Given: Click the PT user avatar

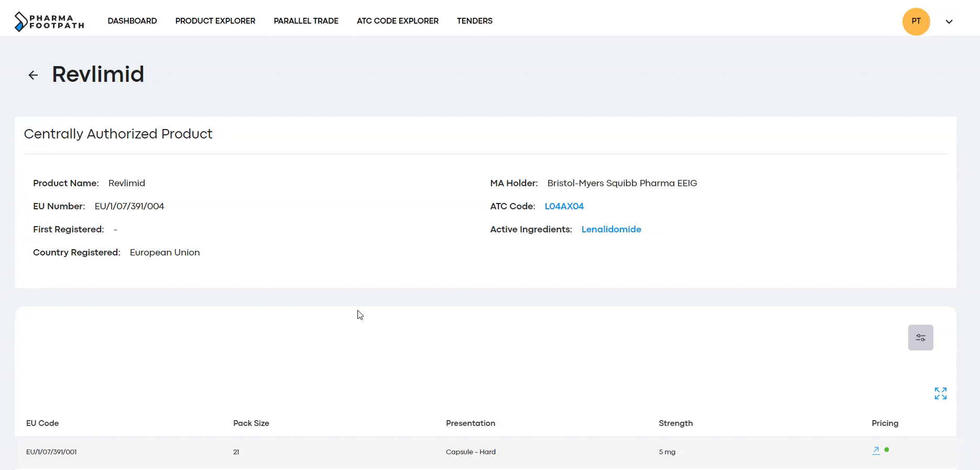Looking at the screenshot, I should pyautogui.click(x=916, y=22).
